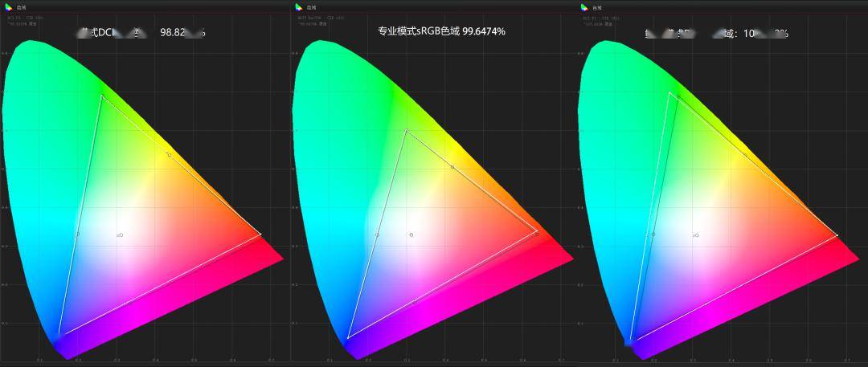
Task: Click the 色域 title text in middle panel
Action: coord(310,7)
